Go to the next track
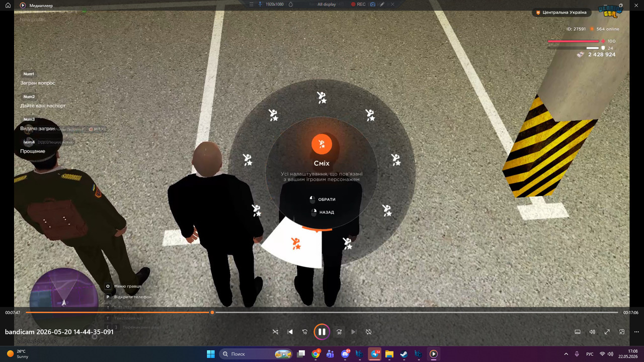The image size is (644, 362). 354,332
